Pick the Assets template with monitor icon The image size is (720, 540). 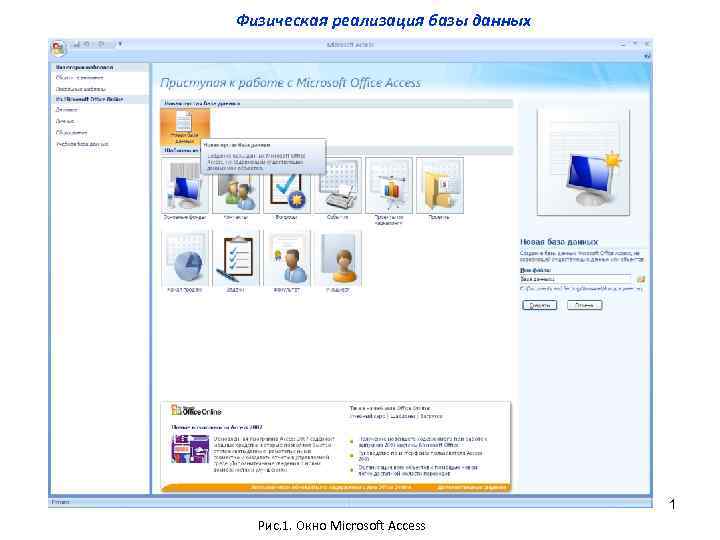[x=185, y=190]
